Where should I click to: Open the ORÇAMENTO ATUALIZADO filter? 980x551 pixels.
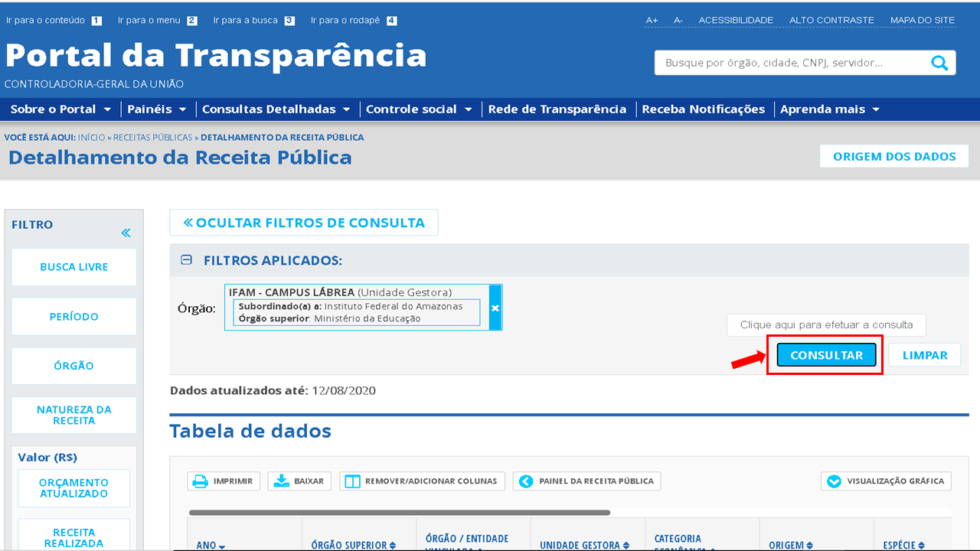74,487
